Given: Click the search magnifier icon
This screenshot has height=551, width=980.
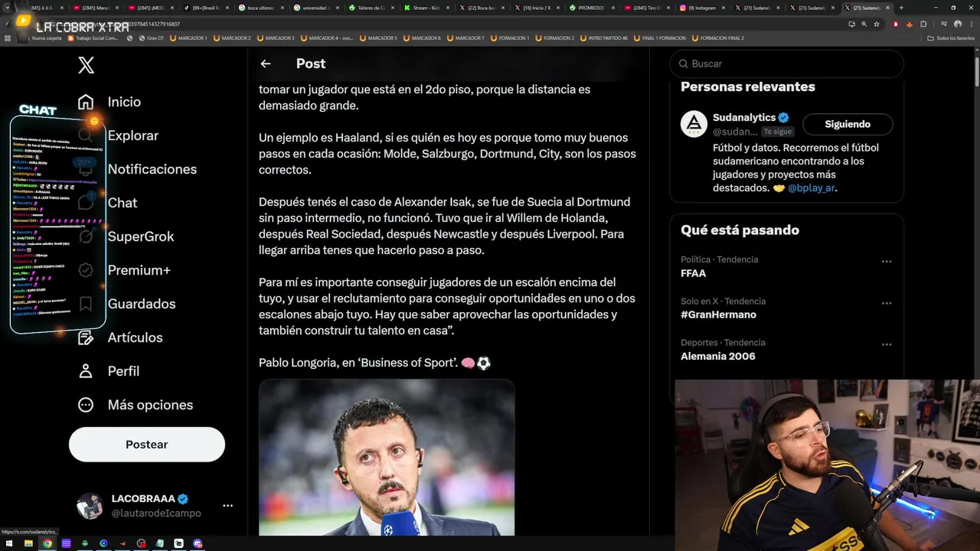Looking at the screenshot, I should (684, 64).
